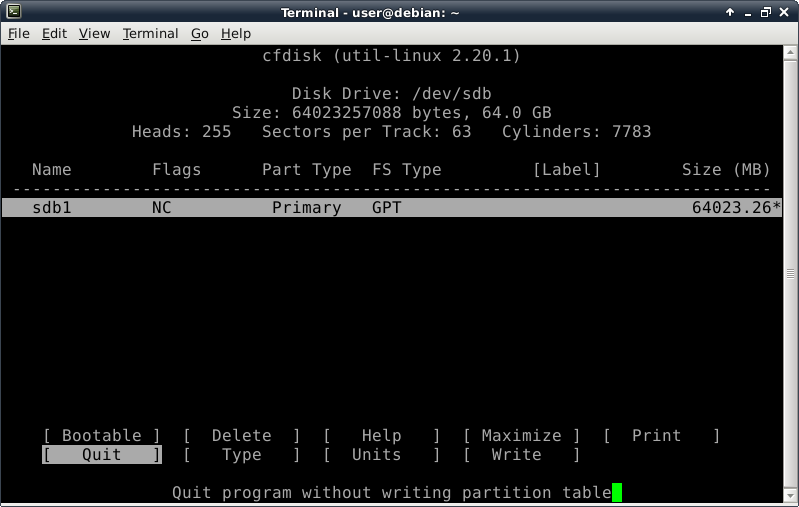Click the terminal icon in the title bar
The image size is (799, 507).
(11, 12)
